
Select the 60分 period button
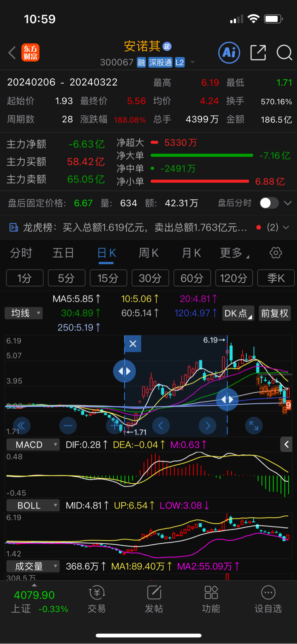pyautogui.click(x=192, y=278)
